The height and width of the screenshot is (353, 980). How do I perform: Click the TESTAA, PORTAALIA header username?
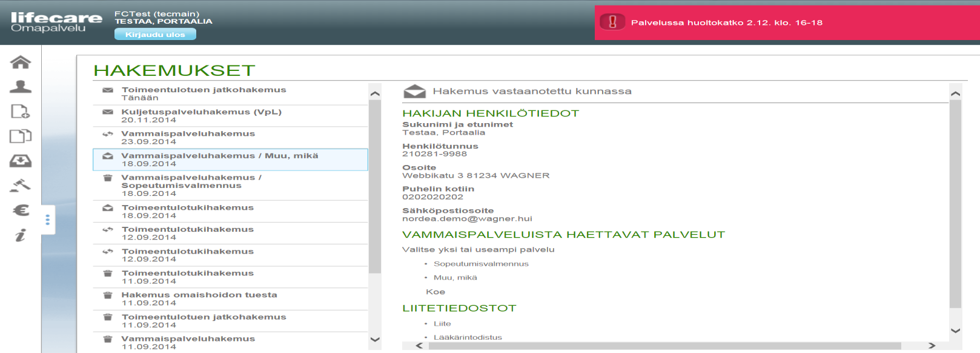pos(164,21)
